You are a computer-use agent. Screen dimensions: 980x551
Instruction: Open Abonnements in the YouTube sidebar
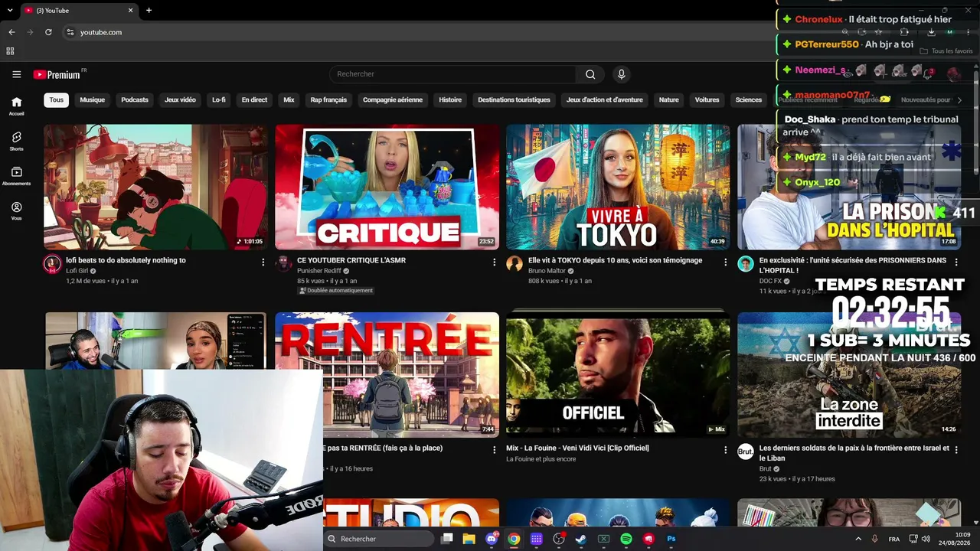pyautogui.click(x=16, y=176)
